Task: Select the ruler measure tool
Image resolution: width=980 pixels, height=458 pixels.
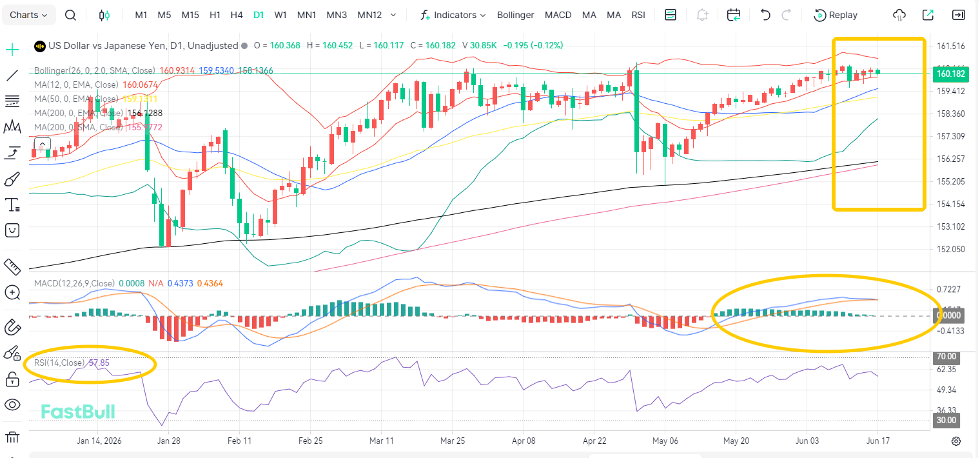Action: click(12, 266)
